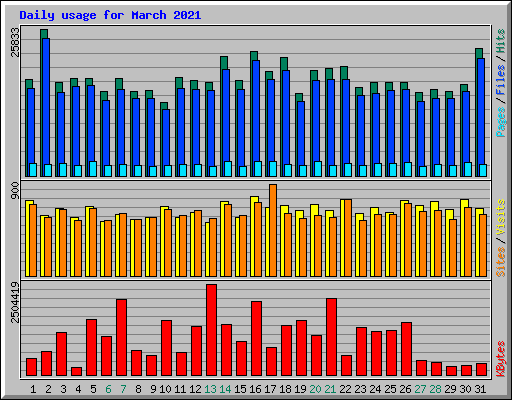
Task: Click the red KBytes bar for day 16
Action: [x=256, y=338]
